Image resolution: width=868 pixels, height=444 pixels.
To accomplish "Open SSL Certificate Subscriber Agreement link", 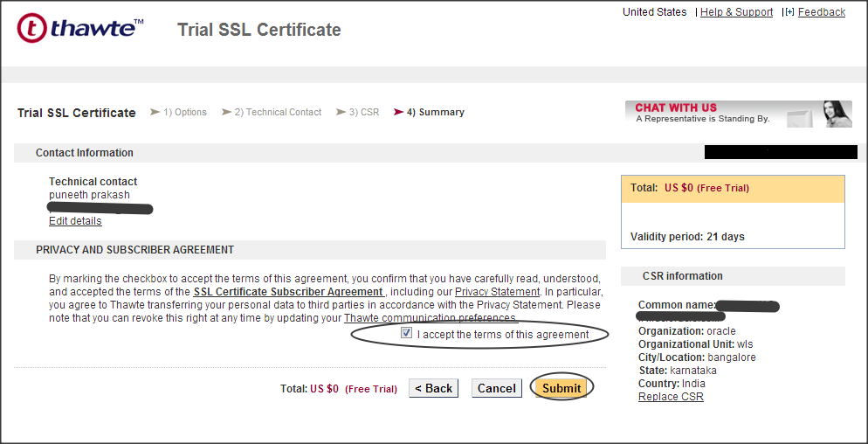I will (x=288, y=292).
